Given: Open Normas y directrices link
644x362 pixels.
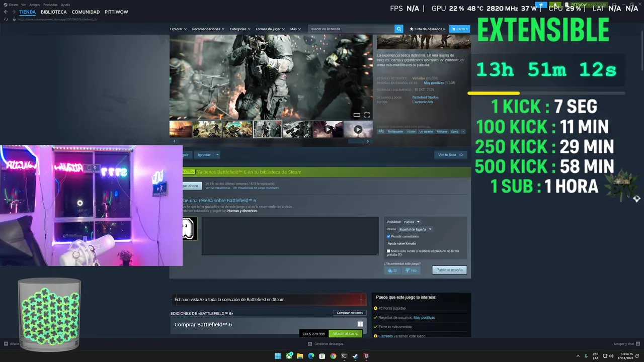Looking at the screenshot, I should 242,211.
